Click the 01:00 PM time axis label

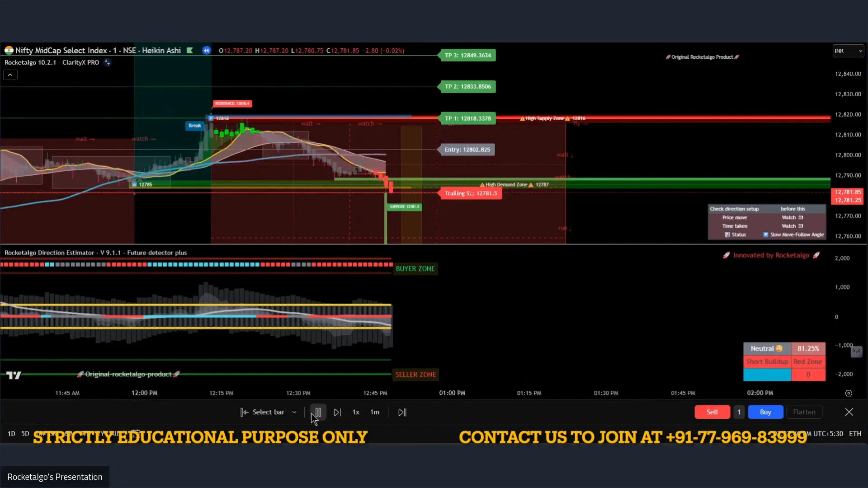452,393
